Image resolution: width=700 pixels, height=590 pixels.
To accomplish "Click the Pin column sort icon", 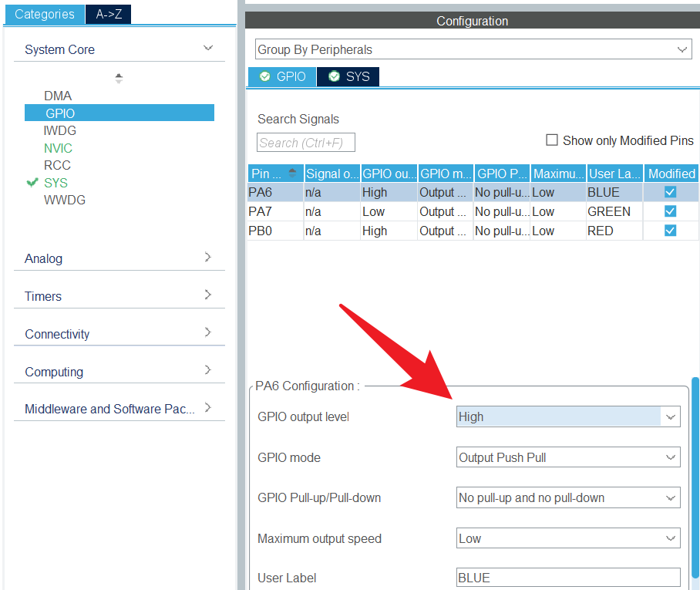I will click(292, 174).
